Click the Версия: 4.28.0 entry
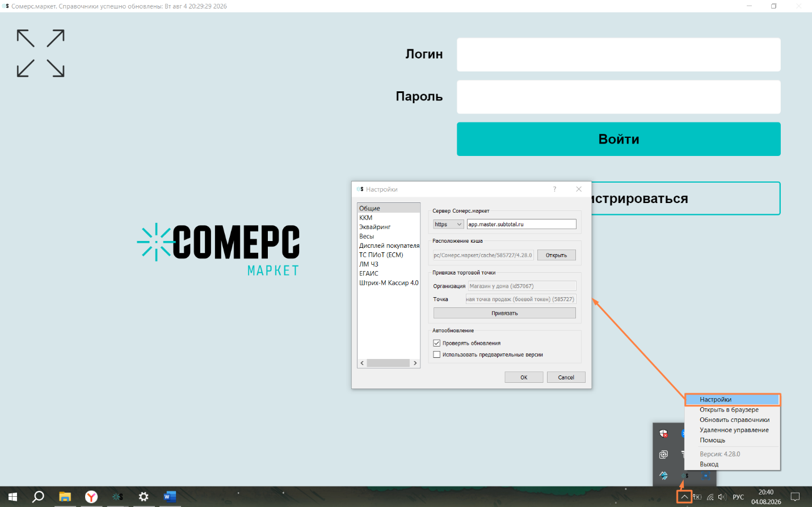This screenshot has width=812, height=507. tap(733, 454)
